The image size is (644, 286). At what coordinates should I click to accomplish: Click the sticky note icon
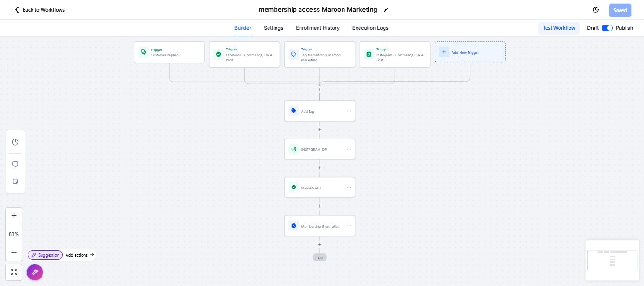[x=15, y=181]
